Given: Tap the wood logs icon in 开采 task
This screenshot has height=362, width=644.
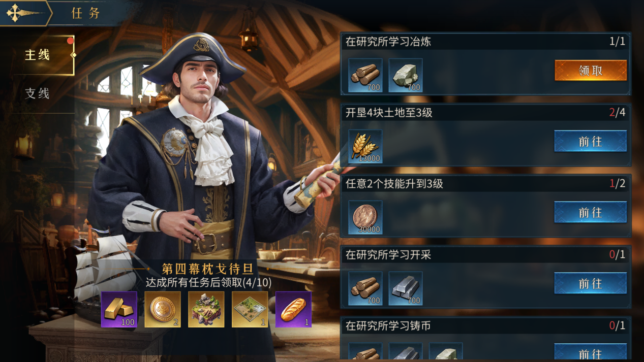Looking at the screenshot, I should pos(365,288).
